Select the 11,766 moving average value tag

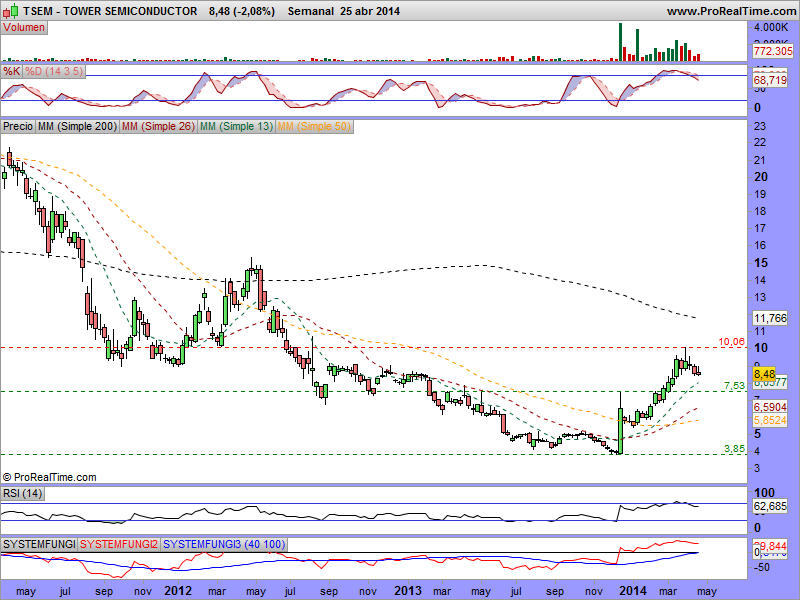[x=769, y=318]
